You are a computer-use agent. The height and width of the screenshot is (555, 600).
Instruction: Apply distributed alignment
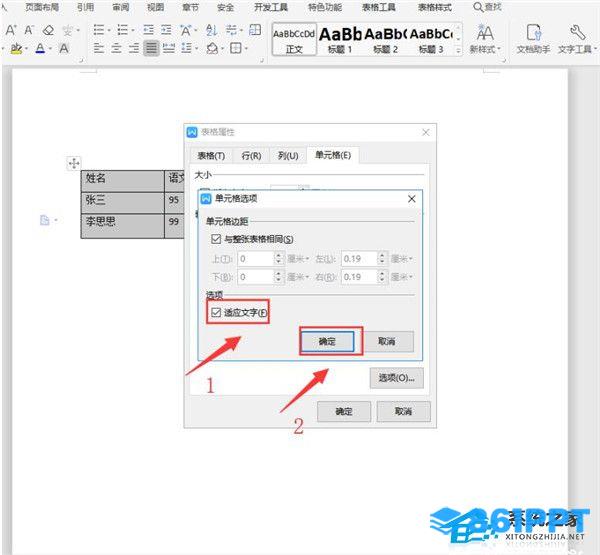169,48
